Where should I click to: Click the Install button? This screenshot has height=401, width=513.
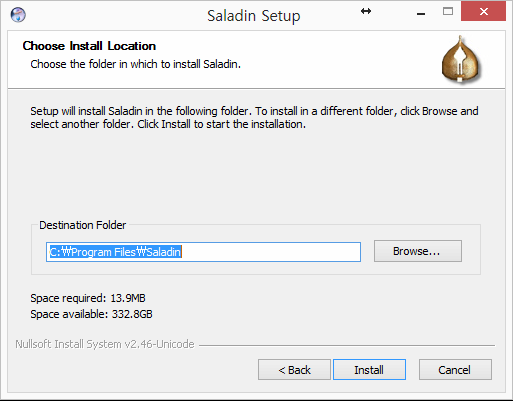click(x=369, y=369)
